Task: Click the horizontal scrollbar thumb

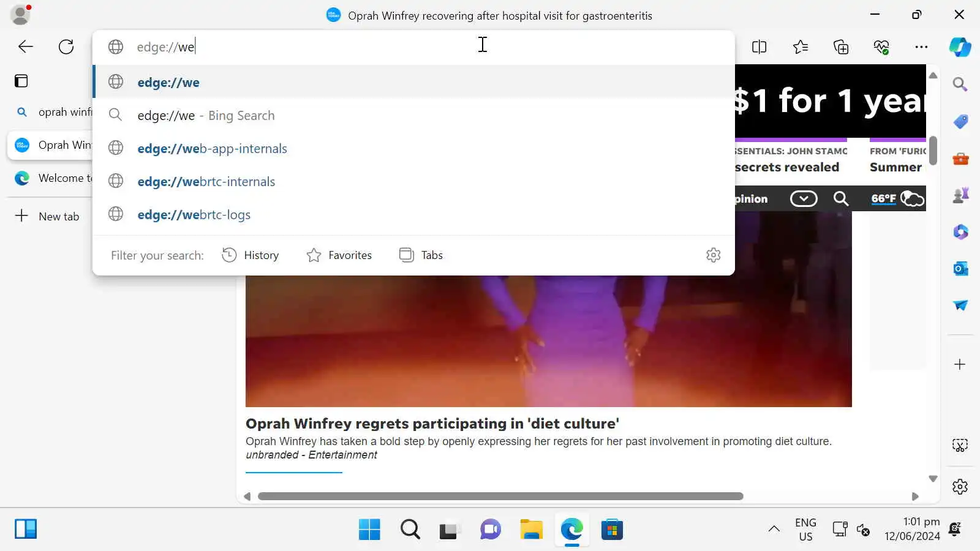Action: 500,497
